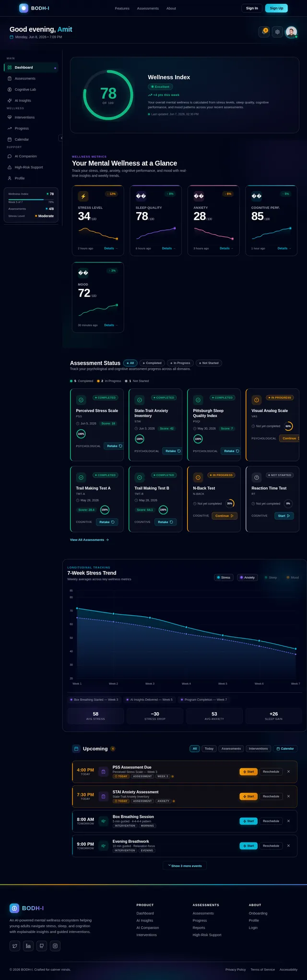This screenshot has width=307, height=980.
Task: Click the Sign In button
Action: click(252, 8)
